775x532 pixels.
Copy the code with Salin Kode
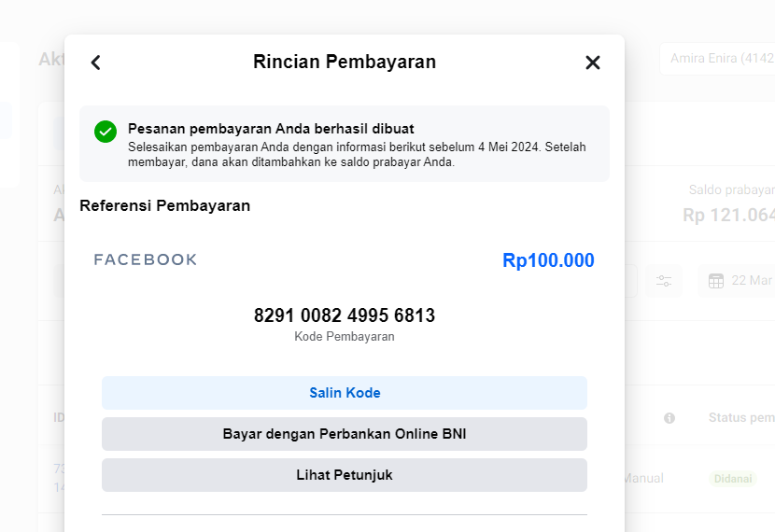(x=345, y=393)
